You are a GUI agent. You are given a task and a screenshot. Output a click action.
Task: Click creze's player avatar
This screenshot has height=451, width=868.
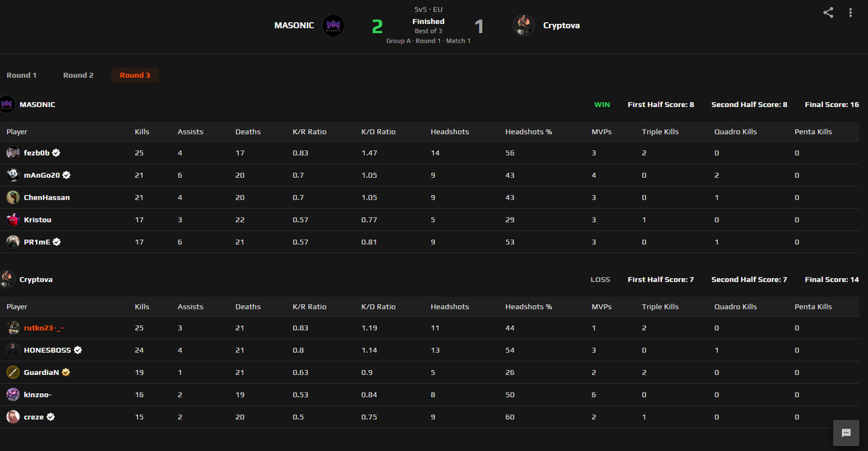click(x=13, y=417)
